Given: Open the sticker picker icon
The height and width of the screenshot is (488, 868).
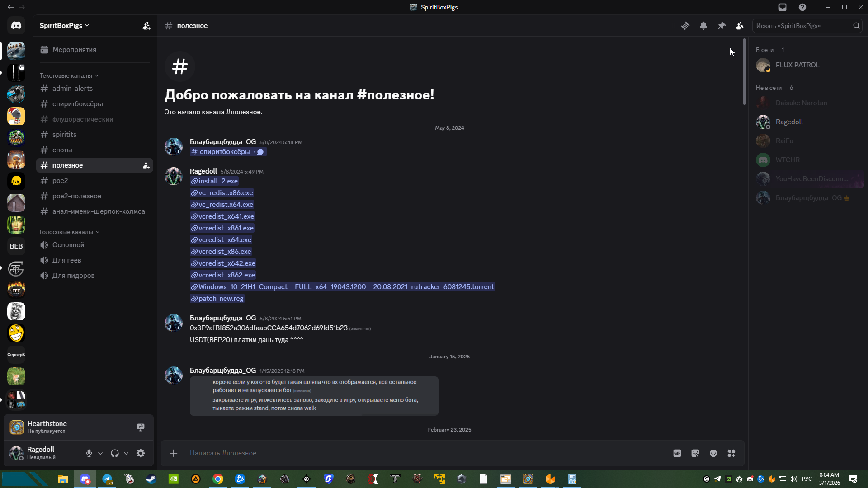Looking at the screenshot, I should click(x=695, y=453).
